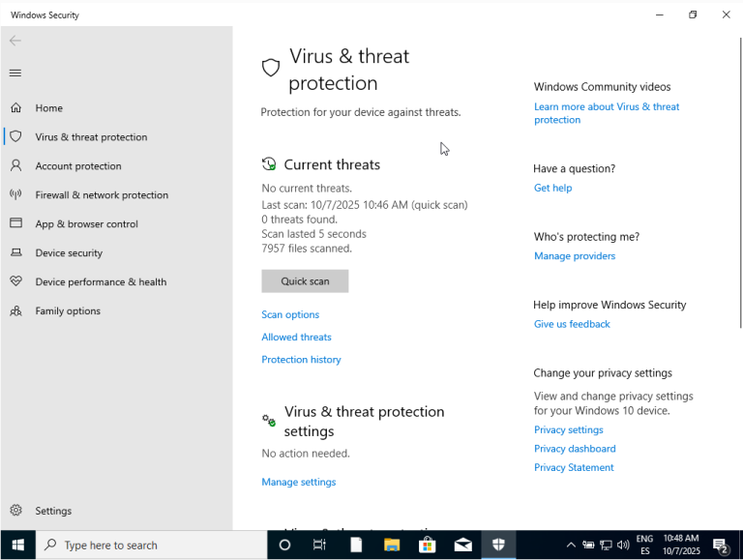
Task: Click the App & browser control icon
Action: tap(15, 223)
